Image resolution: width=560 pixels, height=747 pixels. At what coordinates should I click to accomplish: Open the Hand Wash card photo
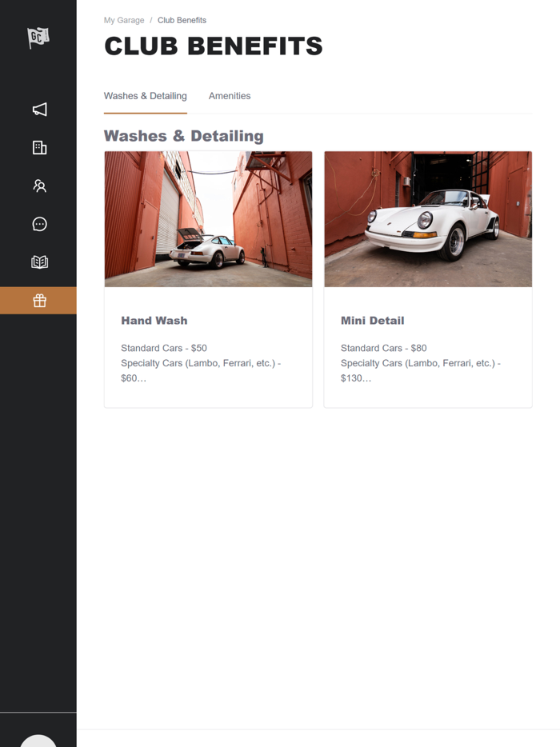coord(208,219)
